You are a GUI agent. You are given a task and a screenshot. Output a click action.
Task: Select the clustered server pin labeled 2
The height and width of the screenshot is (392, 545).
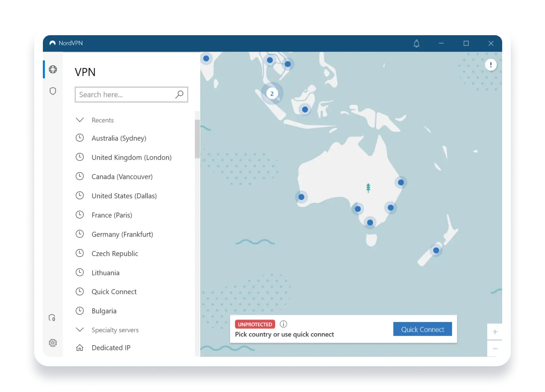[x=272, y=93]
